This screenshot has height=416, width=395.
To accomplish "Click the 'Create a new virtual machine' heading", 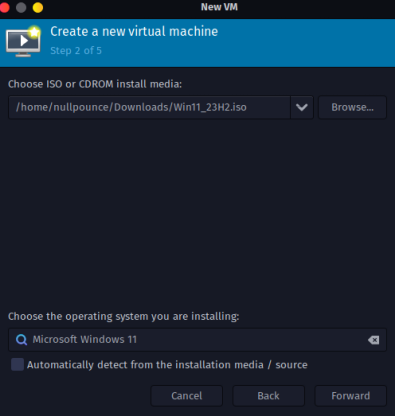I will tap(134, 31).
